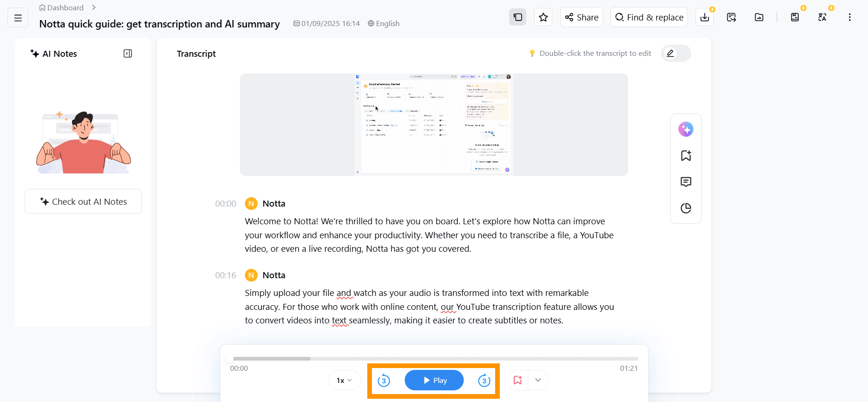Open Find & replace

(649, 17)
